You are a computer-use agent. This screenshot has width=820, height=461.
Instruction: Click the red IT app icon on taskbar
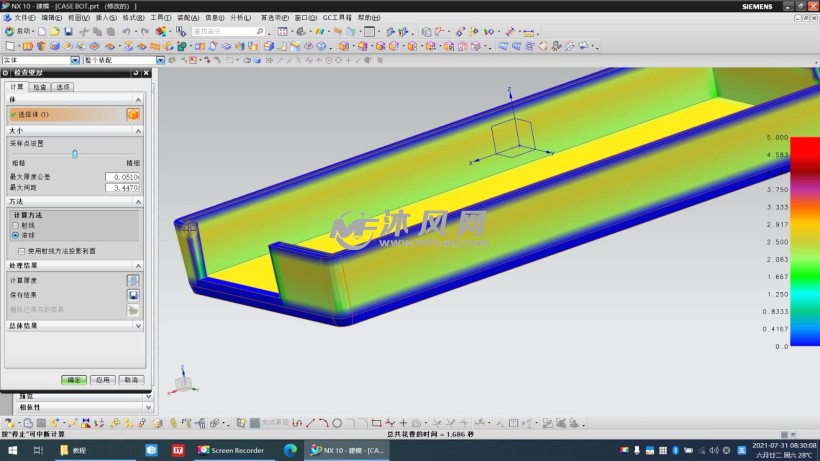pyautogui.click(x=178, y=450)
